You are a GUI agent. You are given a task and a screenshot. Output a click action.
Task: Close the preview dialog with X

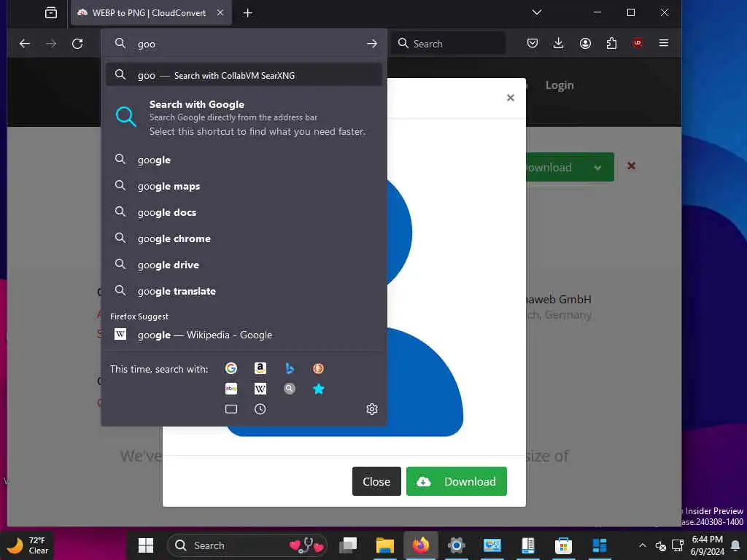(510, 98)
